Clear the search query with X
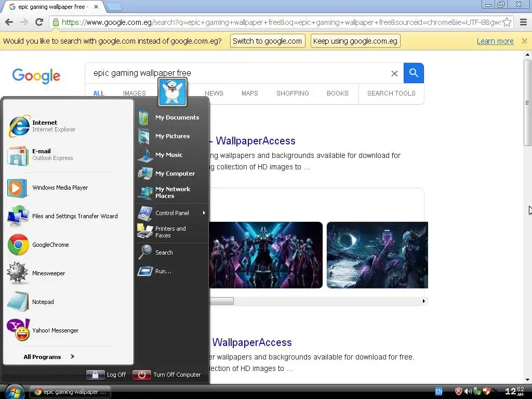The image size is (532, 399). coord(394,73)
